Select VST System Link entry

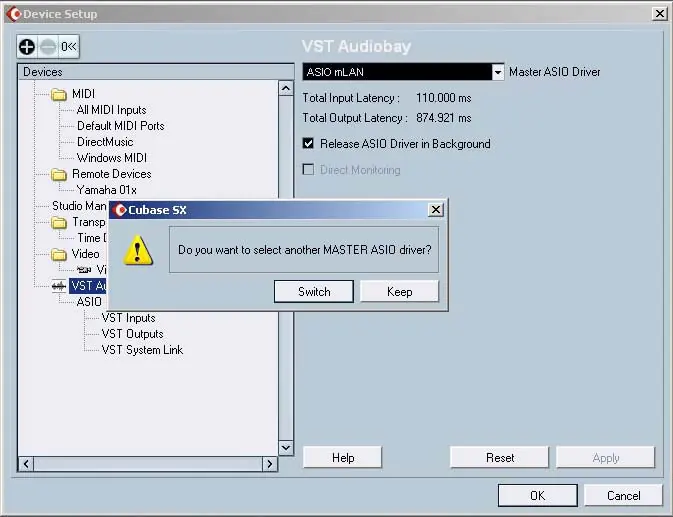(142, 350)
